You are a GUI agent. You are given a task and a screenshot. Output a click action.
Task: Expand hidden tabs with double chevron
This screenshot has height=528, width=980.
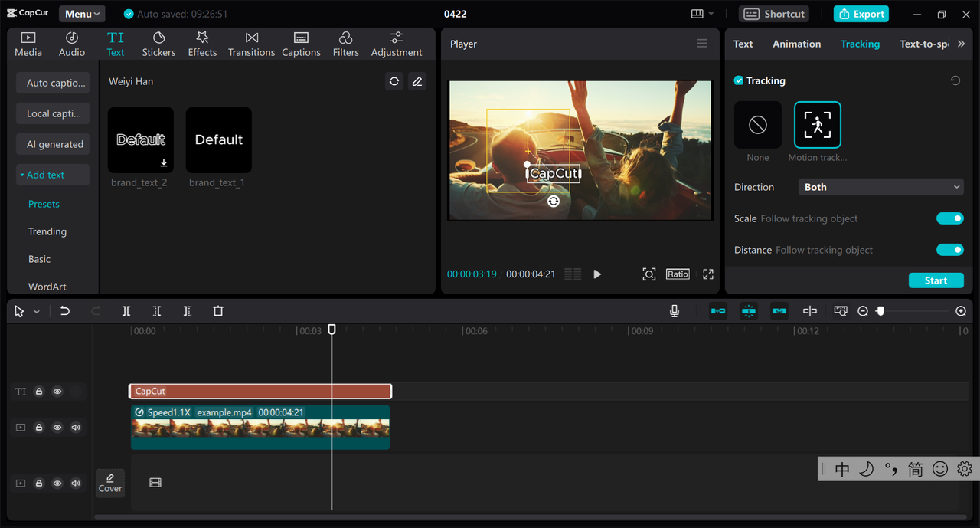coord(961,44)
